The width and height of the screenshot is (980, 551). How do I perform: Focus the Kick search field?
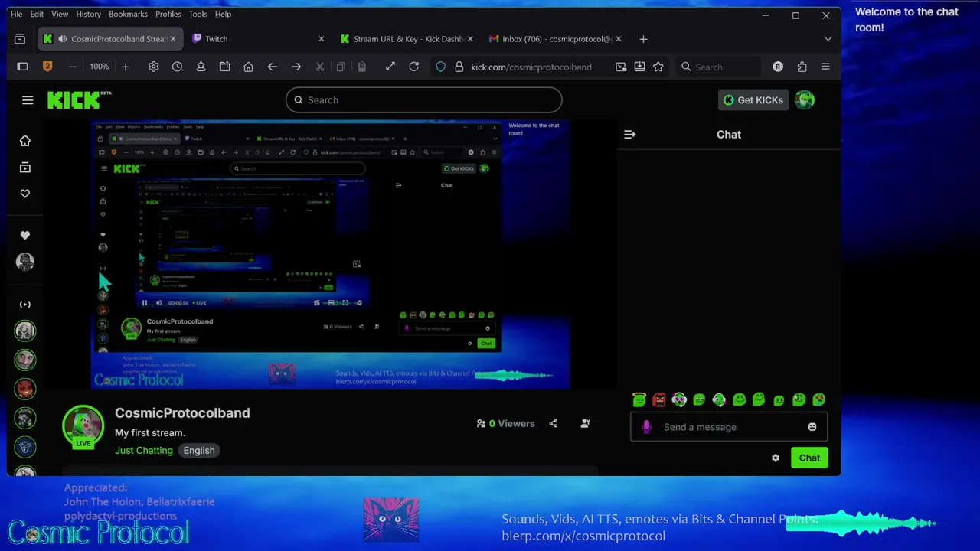pos(424,99)
